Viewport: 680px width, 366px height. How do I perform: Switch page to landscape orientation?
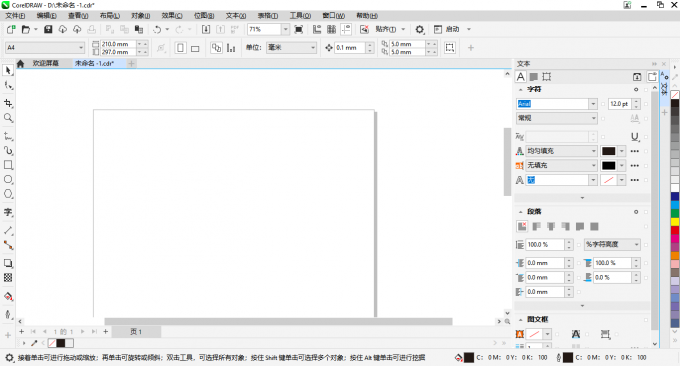195,48
